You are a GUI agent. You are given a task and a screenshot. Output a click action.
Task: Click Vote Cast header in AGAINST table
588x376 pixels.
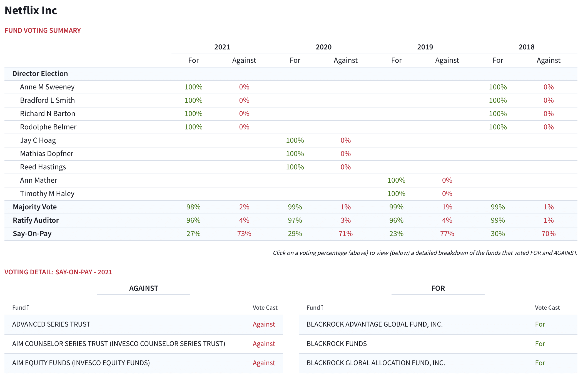(265, 308)
